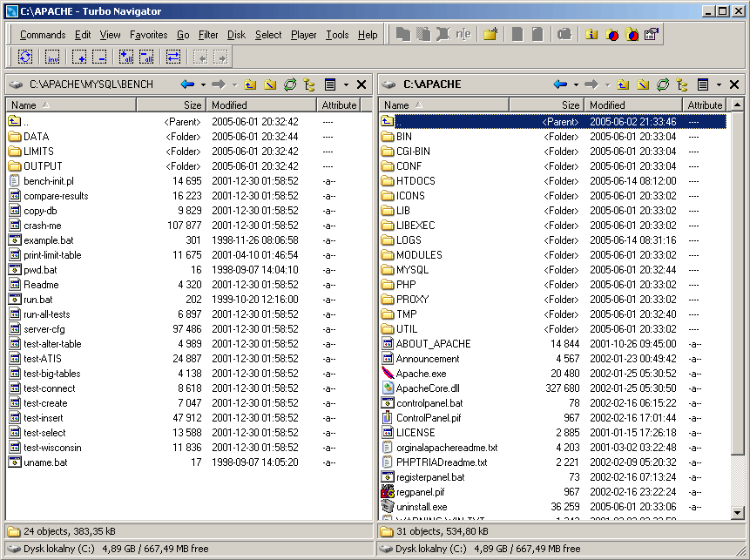Select the crash-me file
Viewport: 750px width, 560px height.
[x=43, y=226]
